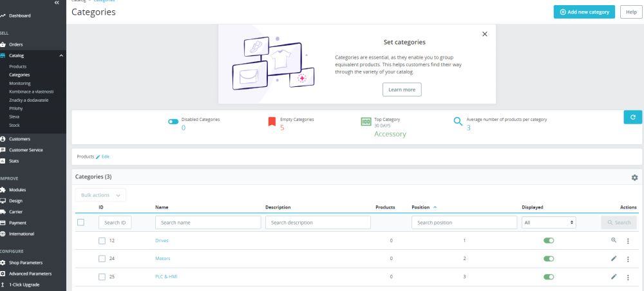Viewport: 644px width, 291px height.
Task: Click the Search ID input field
Action: pyautogui.click(x=115, y=223)
